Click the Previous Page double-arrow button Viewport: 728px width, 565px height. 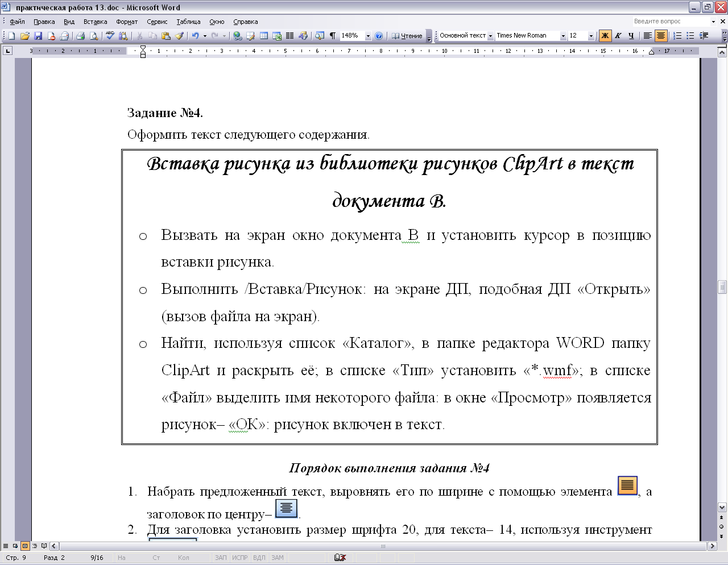click(x=722, y=518)
